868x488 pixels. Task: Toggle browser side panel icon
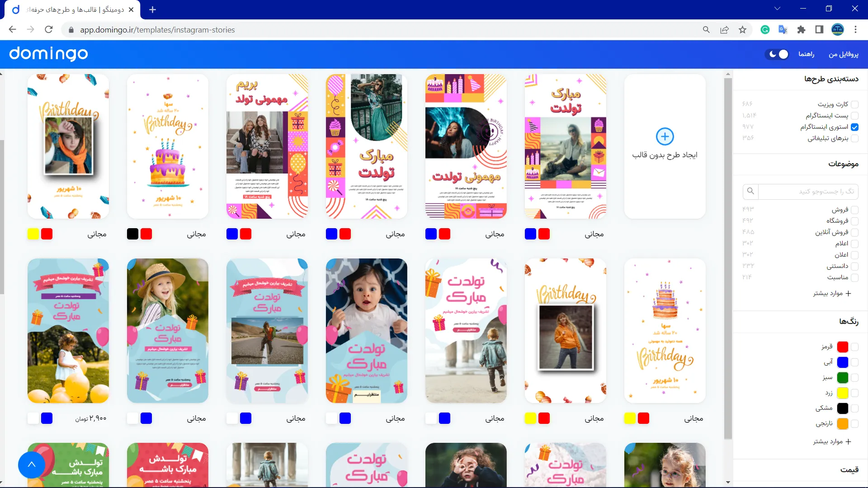tap(819, 30)
